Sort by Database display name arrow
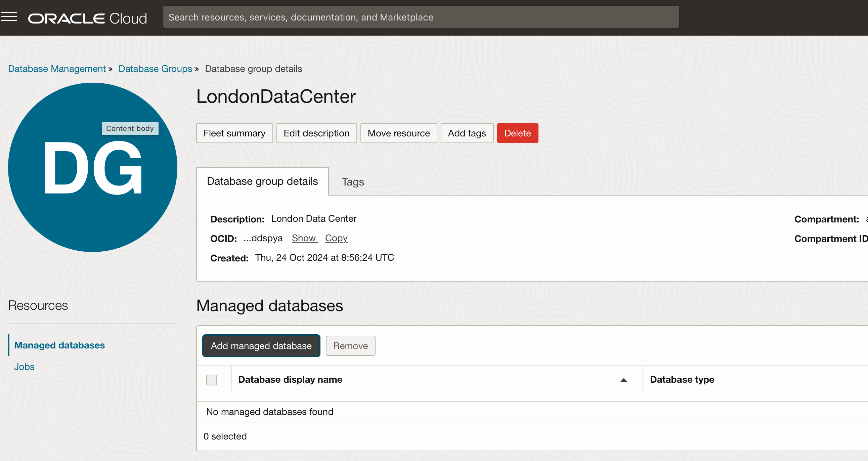Viewport: 868px width, 461px height. click(623, 380)
